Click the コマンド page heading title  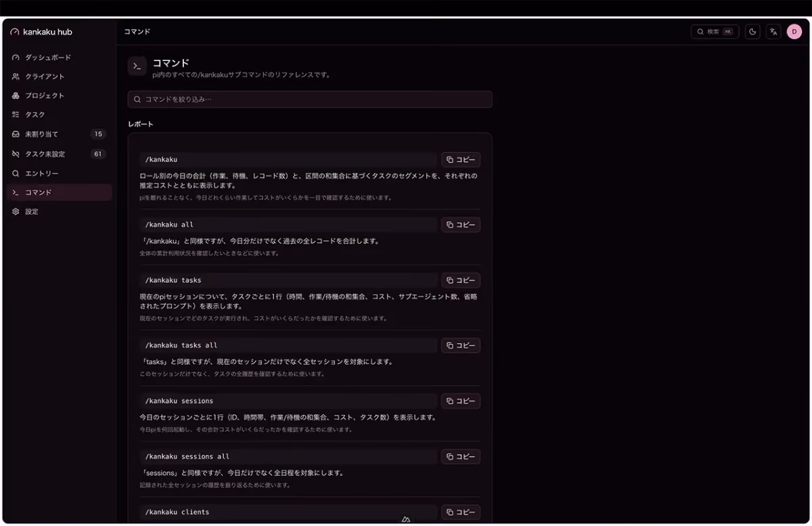point(171,62)
